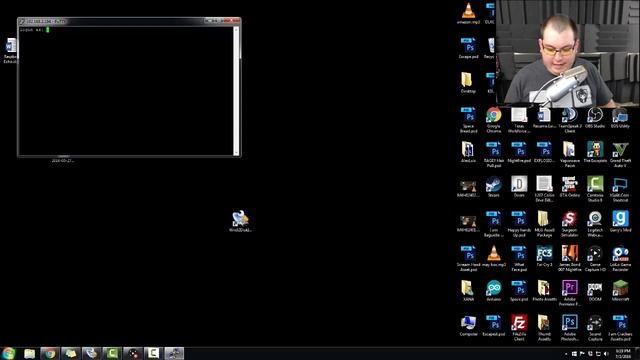This screenshot has width=640, height=360.
Task: Launch Minecraft desktop shortcut
Action: click(620, 291)
